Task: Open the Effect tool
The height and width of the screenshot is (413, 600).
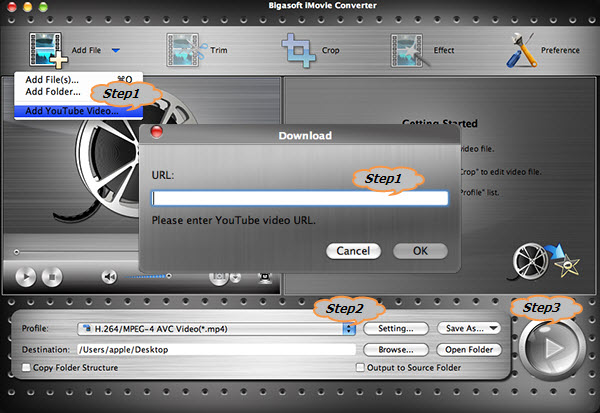Action: (x=422, y=50)
